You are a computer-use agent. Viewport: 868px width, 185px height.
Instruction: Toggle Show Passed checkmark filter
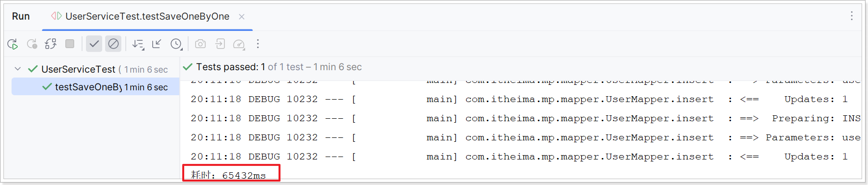[94, 44]
